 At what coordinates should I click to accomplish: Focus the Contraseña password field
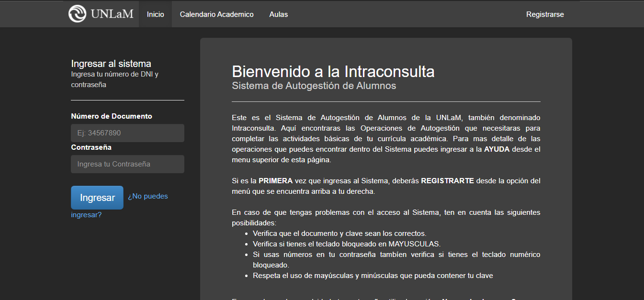click(127, 164)
